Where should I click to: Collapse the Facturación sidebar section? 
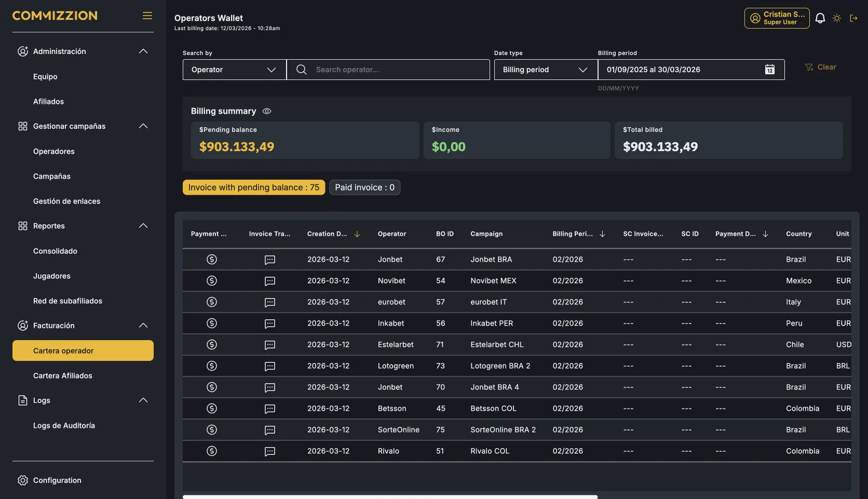click(x=143, y=326)
